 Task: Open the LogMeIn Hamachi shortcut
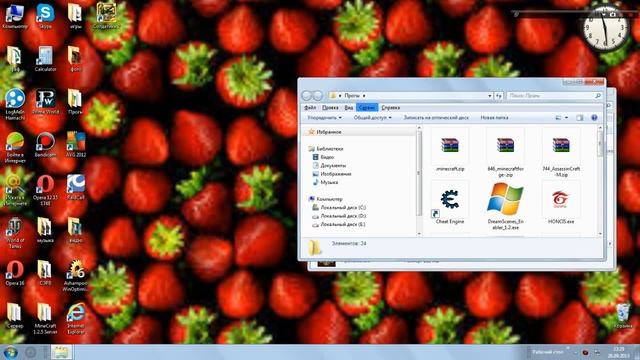click(15, 104)
